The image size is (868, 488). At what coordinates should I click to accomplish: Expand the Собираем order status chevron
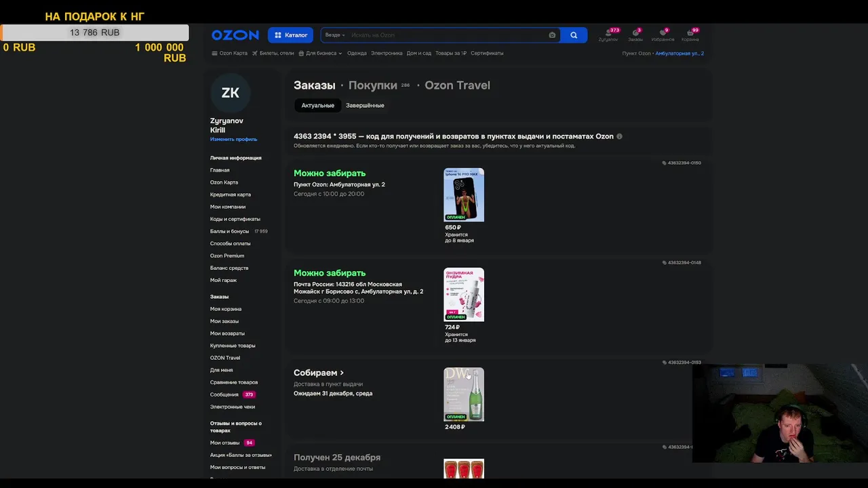(x=342, y=373)
